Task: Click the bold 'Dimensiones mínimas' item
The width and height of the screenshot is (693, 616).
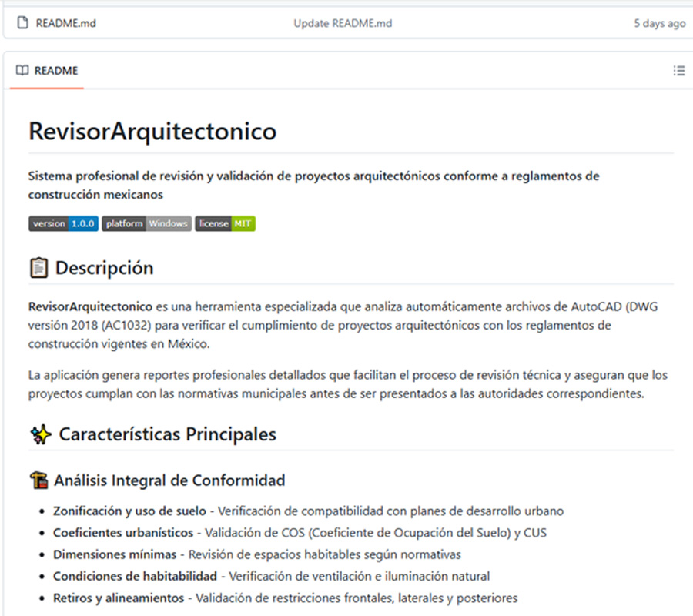Action: [x=115, y=554]
